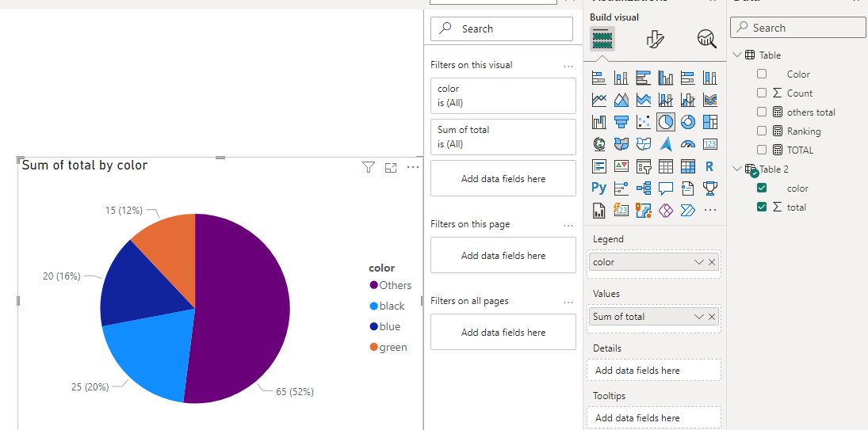The width and height of the screenshot is (868, 430).
Task: Expand the color is (All) filter card
Action: (503, 96)
